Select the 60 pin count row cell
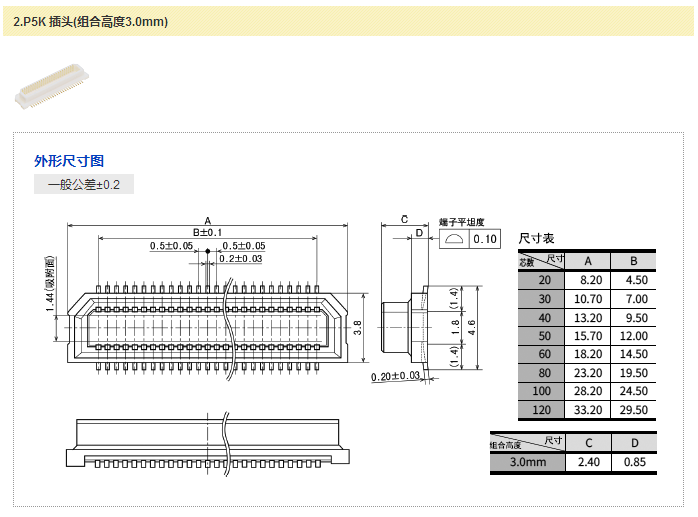This screenshot has width=698, height=517. click(542, 354)
